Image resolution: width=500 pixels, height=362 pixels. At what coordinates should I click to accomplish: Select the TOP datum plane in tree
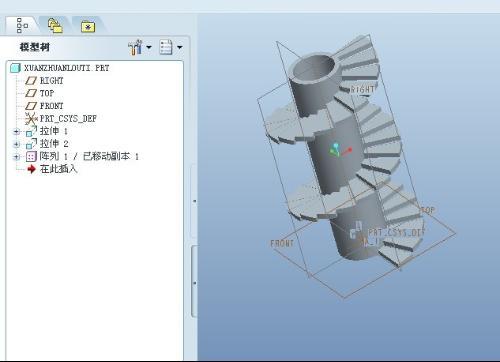point(47,93)
